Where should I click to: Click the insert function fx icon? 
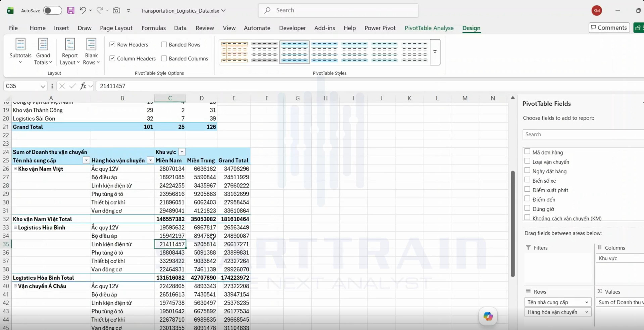(x=83, y=86)
